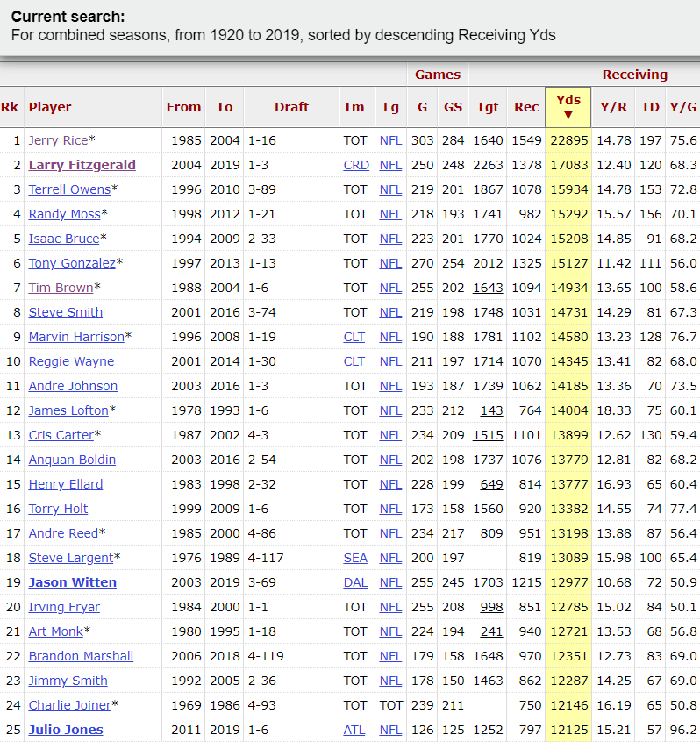Image resolution: width=700 pixels, height=742 pixels.
Task: Open SEA team link in Largent row
Action: [355, 559]
